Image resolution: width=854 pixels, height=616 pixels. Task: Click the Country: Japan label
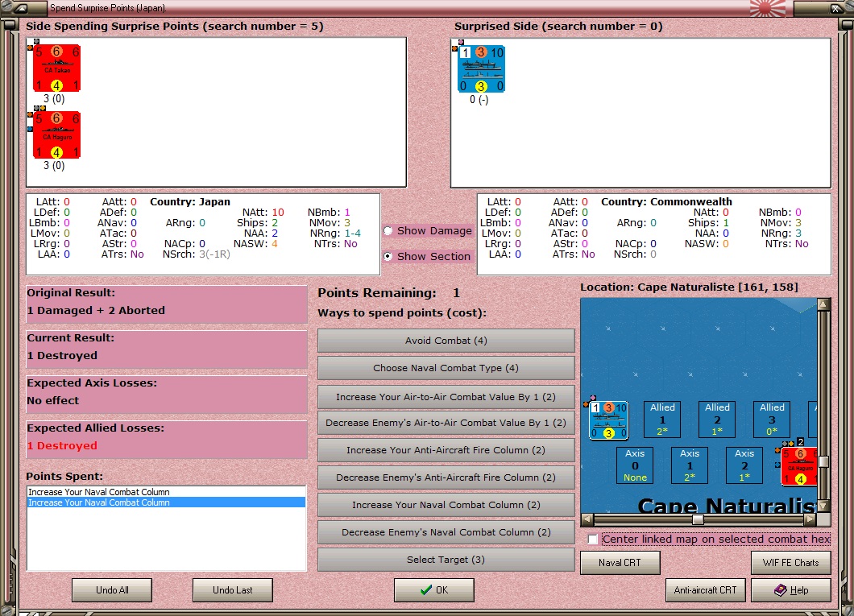click(190, 202)
